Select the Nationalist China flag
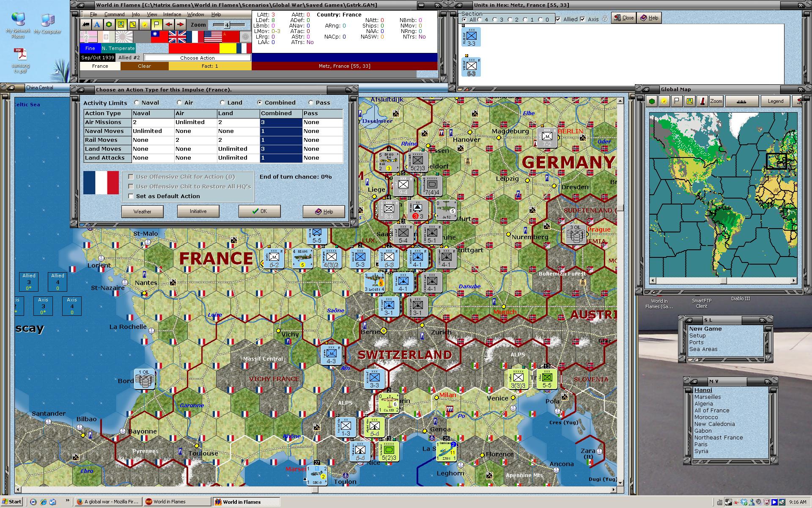The image size is (812, 508). point(159,37)
